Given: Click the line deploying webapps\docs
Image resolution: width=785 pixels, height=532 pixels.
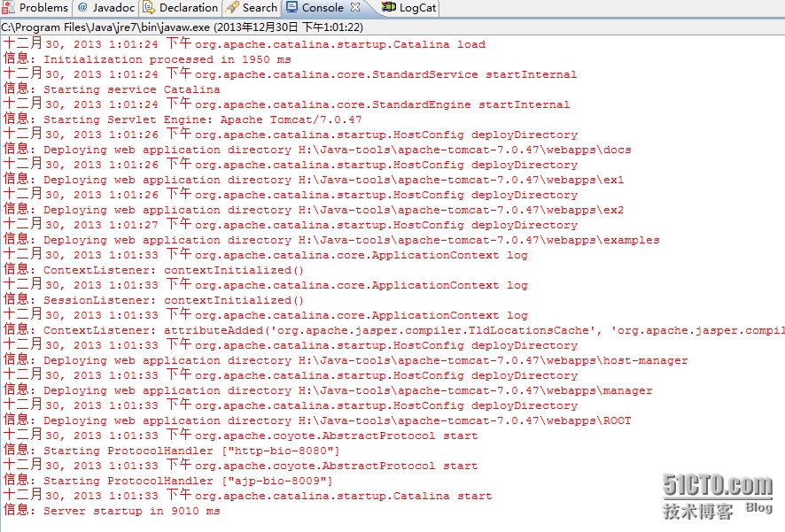Looking at the screenshot, I should pyautogui.click(x=317, y=149).
